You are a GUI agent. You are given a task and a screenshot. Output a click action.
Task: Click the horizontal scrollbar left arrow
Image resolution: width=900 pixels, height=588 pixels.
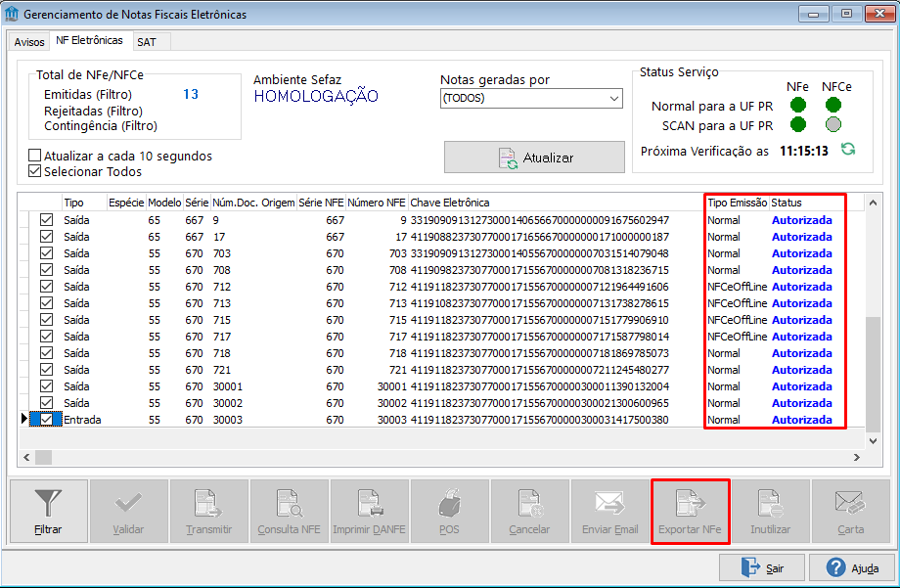click(26, 457)
